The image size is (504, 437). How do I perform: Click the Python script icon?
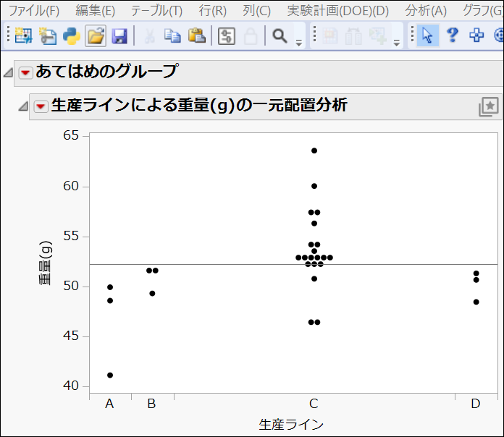pyautogui.click(x=72, y=35)
